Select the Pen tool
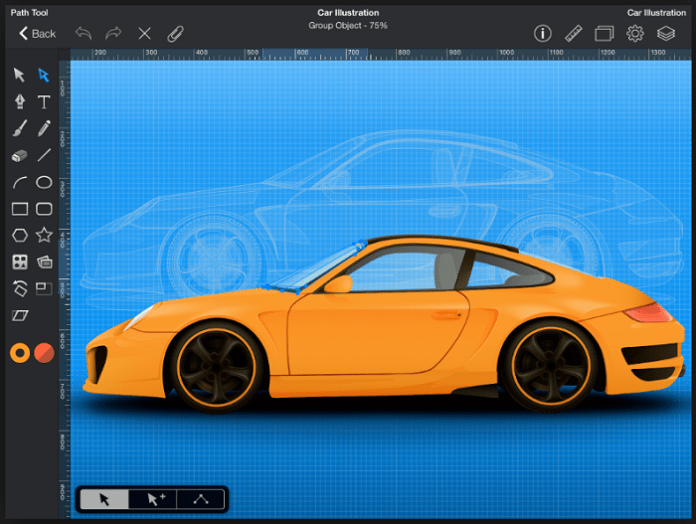The width and height of the screenshot is (696, 524). pos(19,102)
